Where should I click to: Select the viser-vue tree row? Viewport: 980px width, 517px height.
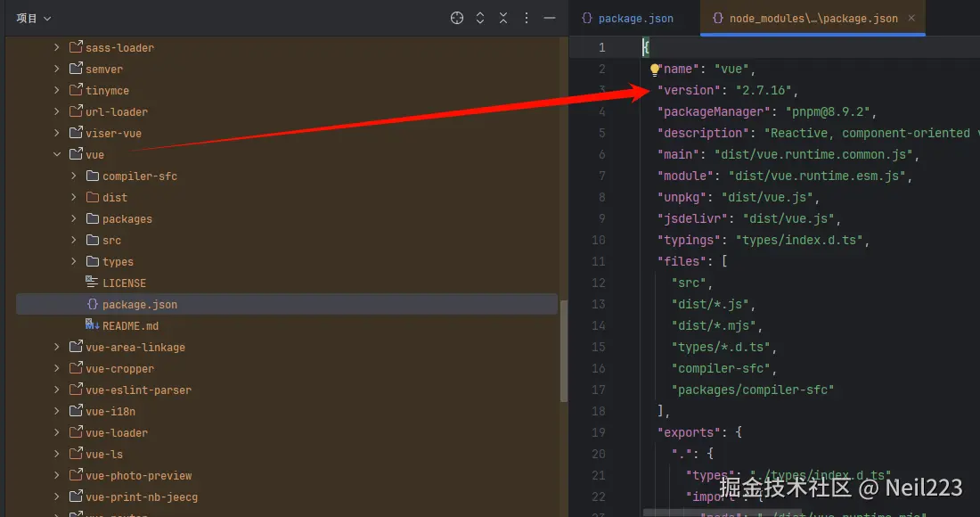[x=286, y=133]
